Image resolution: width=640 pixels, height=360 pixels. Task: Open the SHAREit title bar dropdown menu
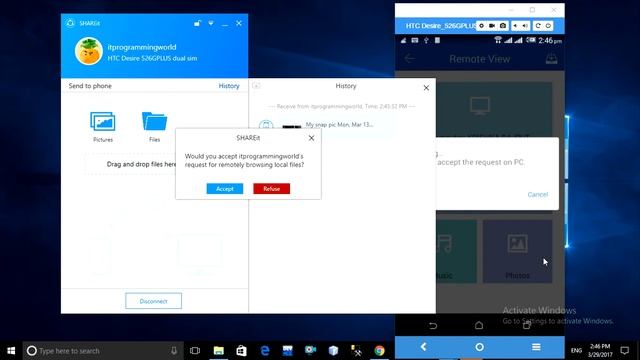click(x=211, y=23)
